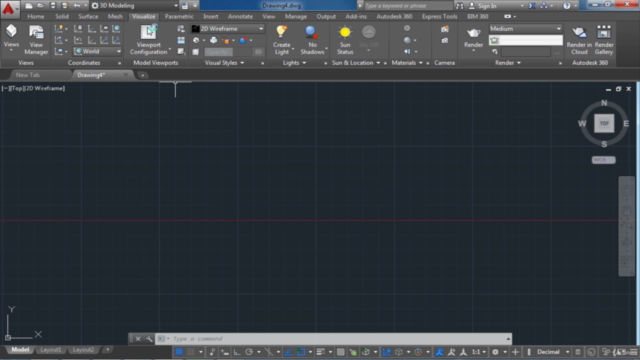640x360 pixels.
Task: Open the Medium render preset dropdown
Action: (x=525, y=29)
